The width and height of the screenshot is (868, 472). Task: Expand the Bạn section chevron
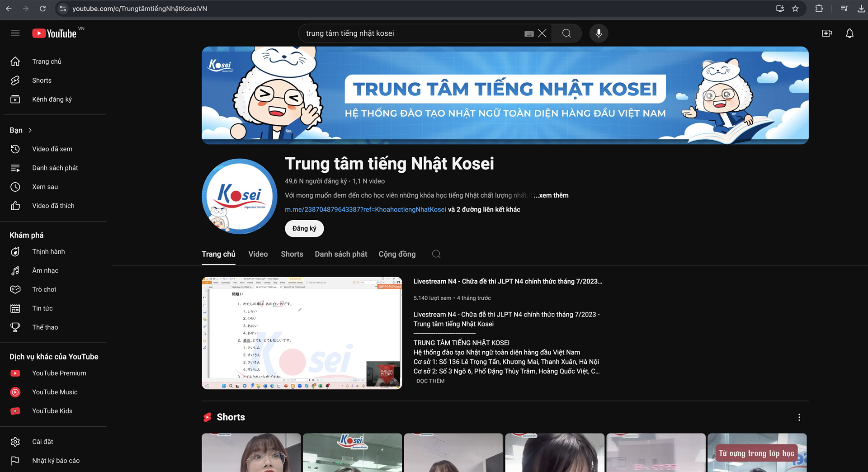[30, 130]
